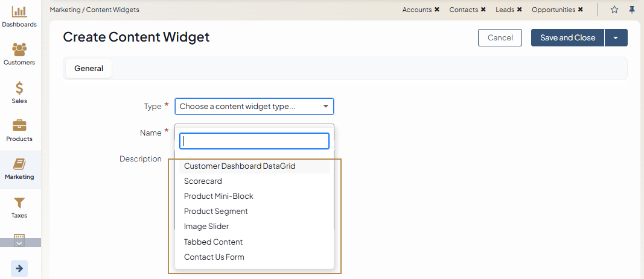Click the pin page icon

[632, 10]
